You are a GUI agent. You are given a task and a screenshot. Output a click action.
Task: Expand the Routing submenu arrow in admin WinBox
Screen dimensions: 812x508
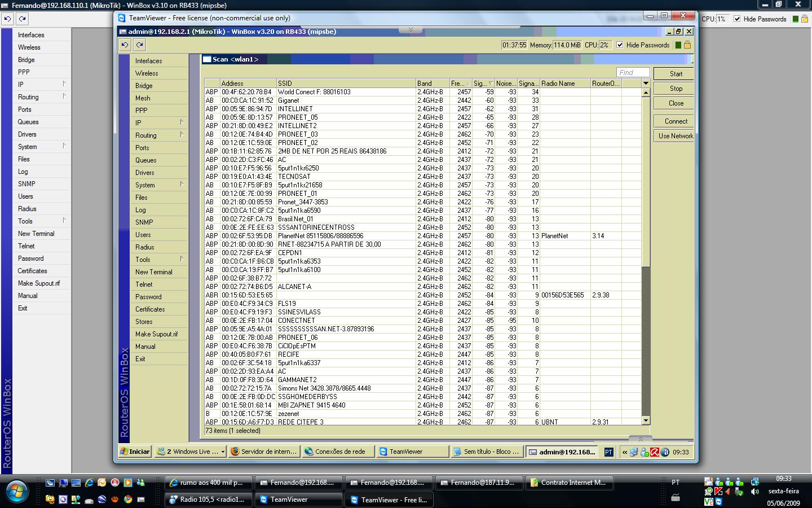click(x=182, y=135)
